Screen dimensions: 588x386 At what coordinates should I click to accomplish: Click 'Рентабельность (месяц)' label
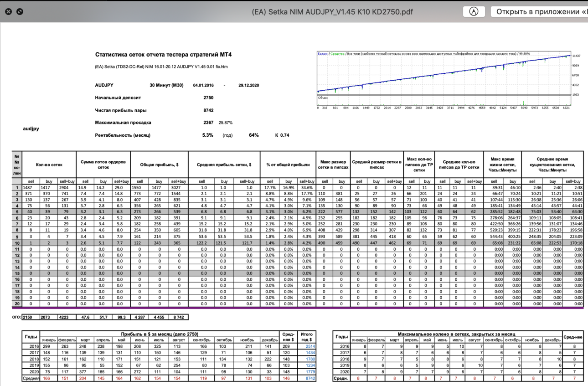122,135
